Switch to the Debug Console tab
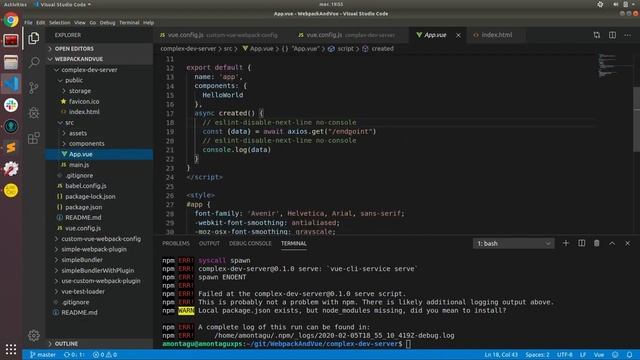Viewport: 640px width, 360px height. tap(250, 243)
